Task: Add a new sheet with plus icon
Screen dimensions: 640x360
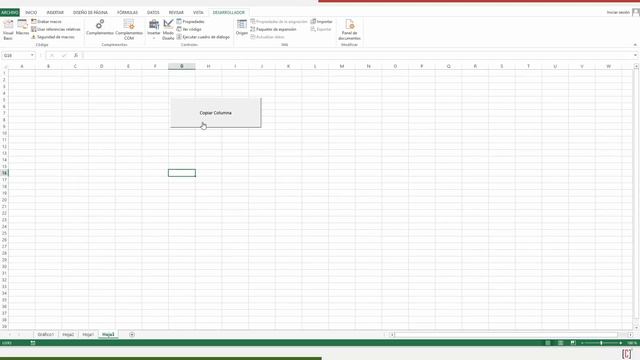Action: tap(132, 334)
